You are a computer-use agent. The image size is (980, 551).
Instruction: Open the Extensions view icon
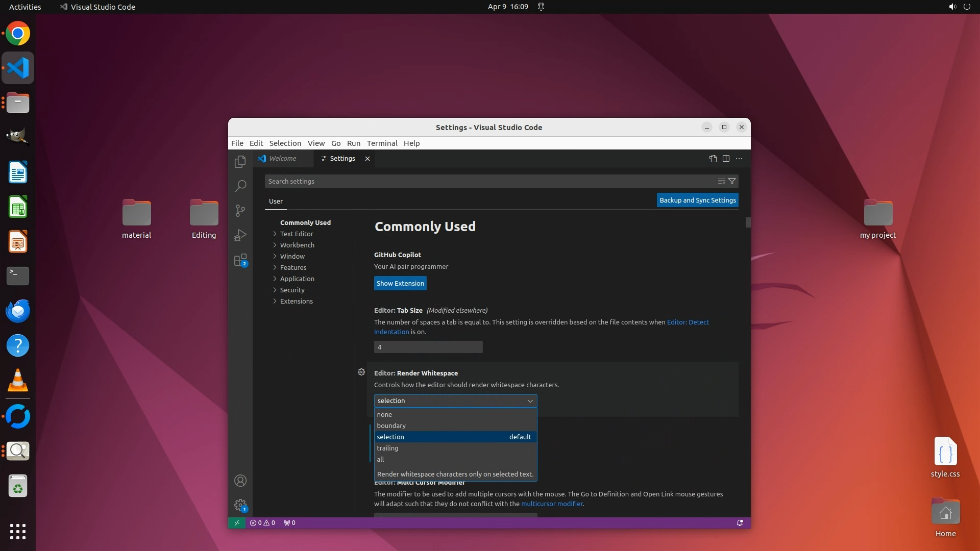point(240,260)
